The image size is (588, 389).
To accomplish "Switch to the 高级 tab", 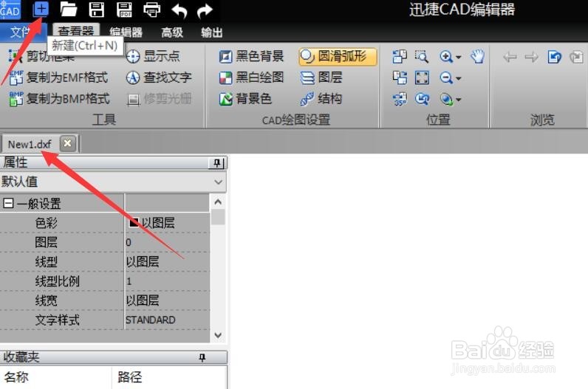I will coord(172,32).
